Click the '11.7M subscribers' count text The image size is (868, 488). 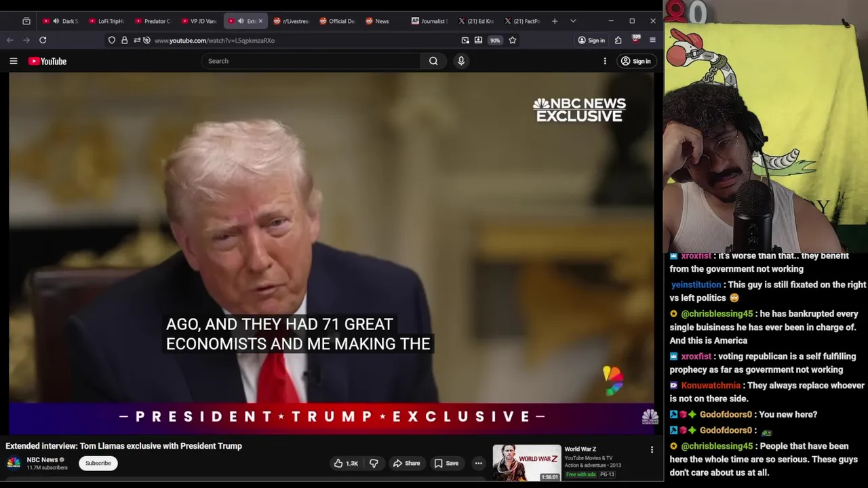[x=47, y=468]
